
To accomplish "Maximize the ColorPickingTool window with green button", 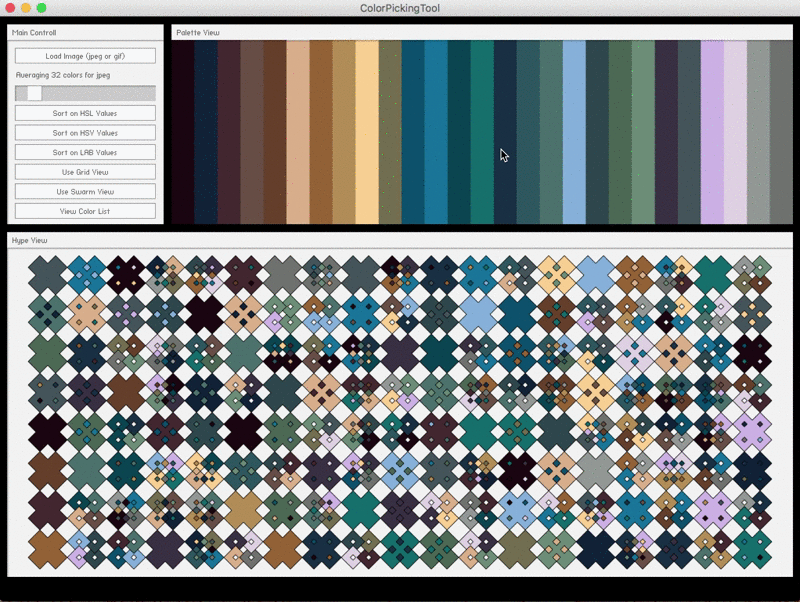I will (x=42, y=8).
